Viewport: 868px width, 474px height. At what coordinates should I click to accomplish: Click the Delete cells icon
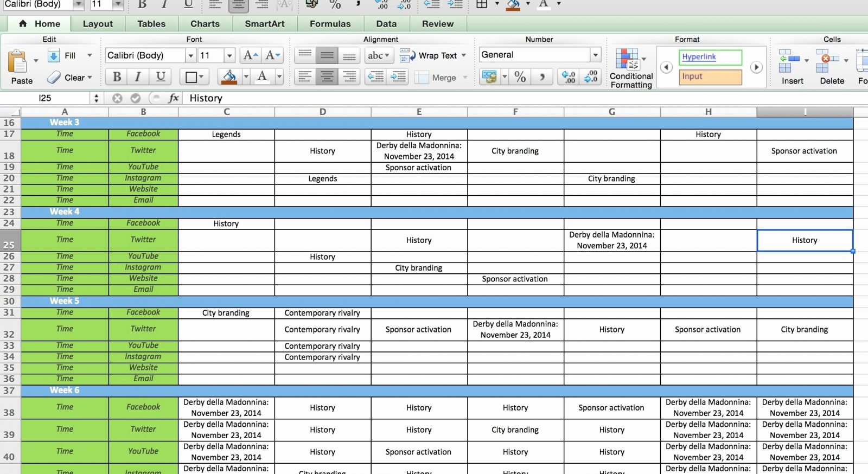pyautogui.click(x=827, y=61)
